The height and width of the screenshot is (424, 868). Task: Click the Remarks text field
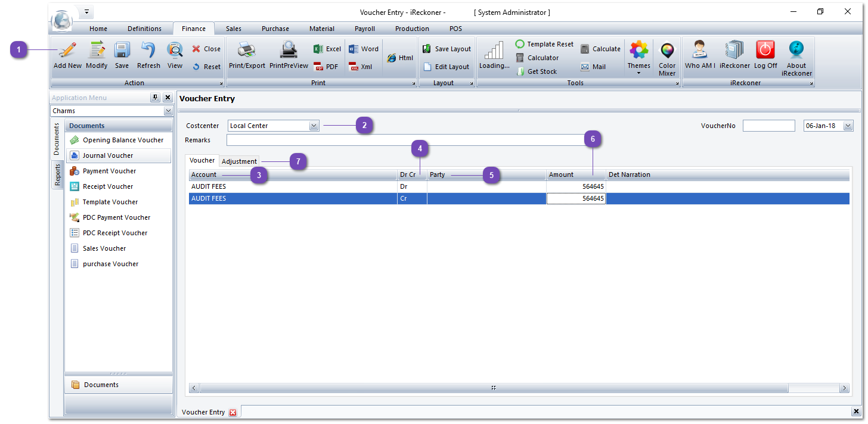(x=405, y=140)
